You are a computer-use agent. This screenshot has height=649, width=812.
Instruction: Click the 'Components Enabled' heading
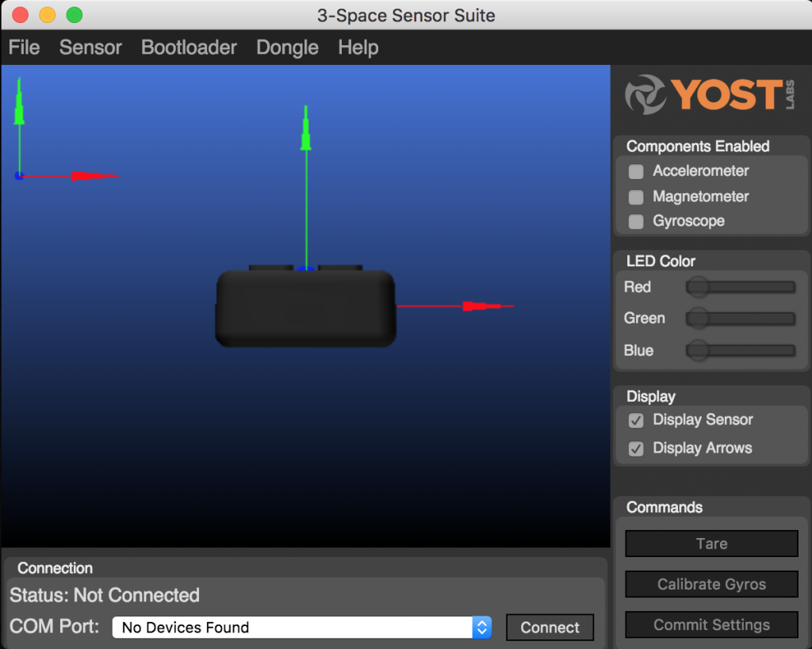tap(698, 147)
